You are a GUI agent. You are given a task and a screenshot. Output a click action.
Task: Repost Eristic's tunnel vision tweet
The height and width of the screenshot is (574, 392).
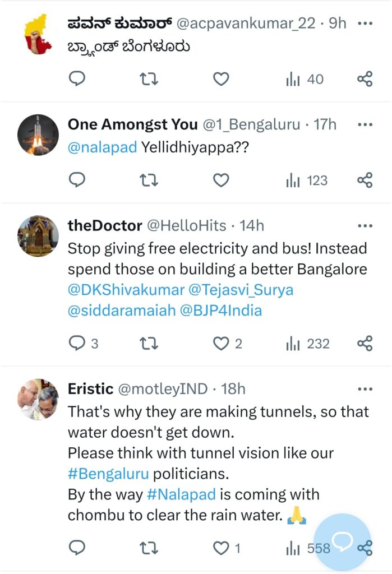pos(149,548)
